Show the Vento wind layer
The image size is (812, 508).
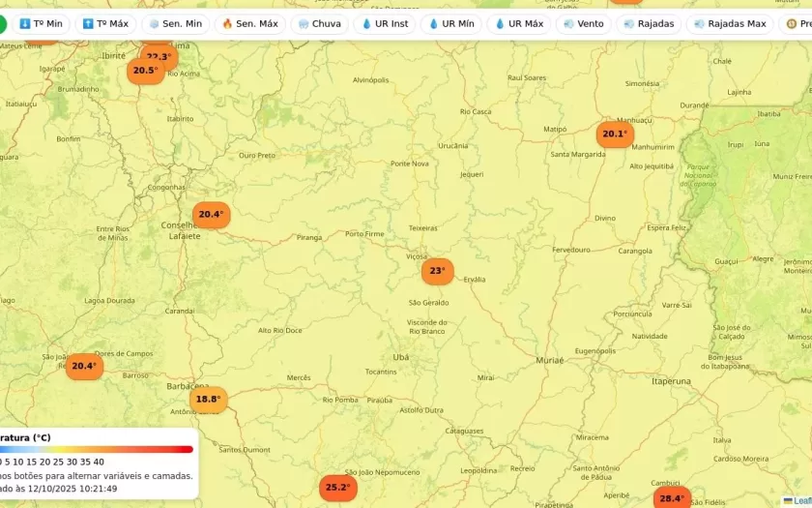583,23
